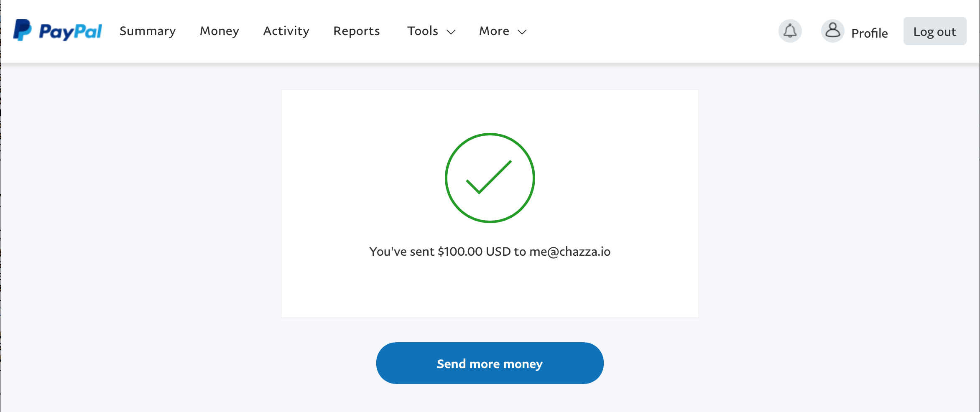
Task: Click the $100.00 USD amount text
Action: [474, 252]
